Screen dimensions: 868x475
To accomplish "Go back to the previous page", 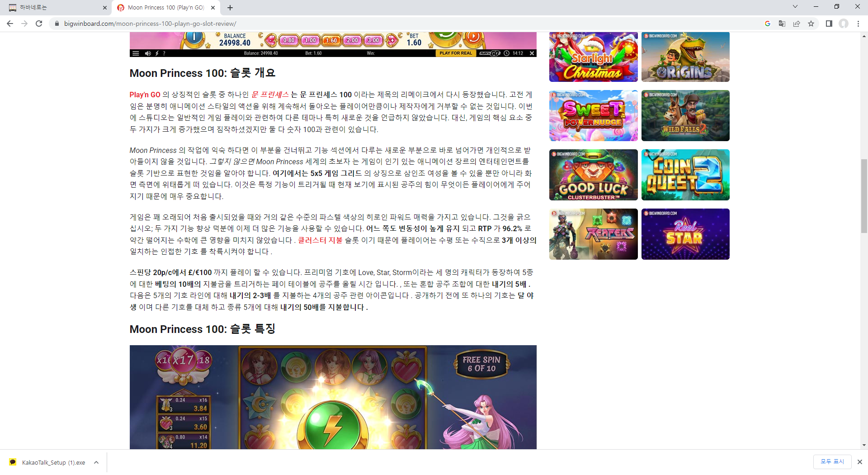I will tap(10, 24).
